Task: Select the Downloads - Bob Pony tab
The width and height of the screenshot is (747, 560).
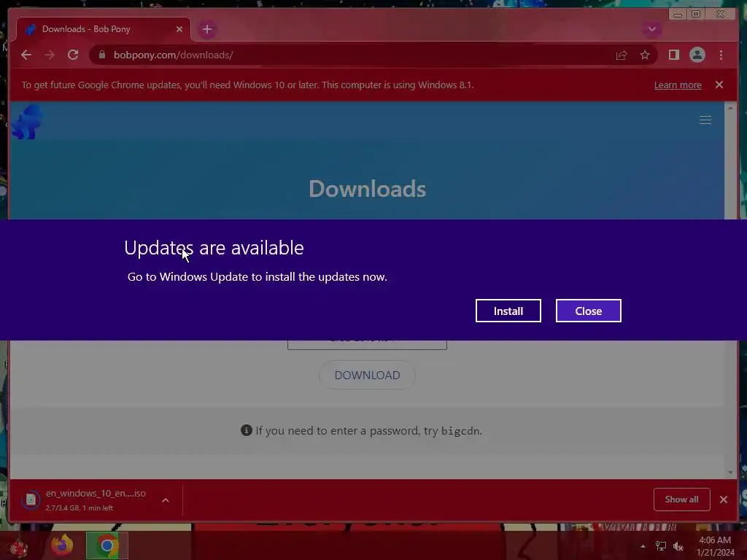Action: click(103, 29)
